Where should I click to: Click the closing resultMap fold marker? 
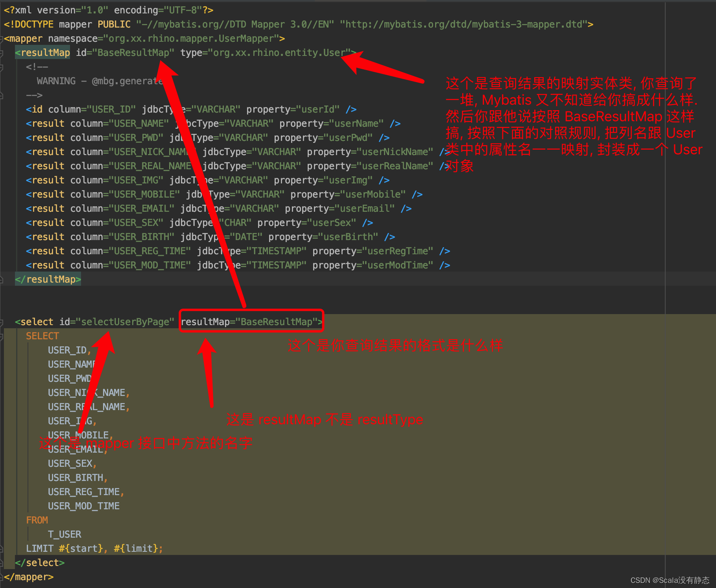click(2, 280)
